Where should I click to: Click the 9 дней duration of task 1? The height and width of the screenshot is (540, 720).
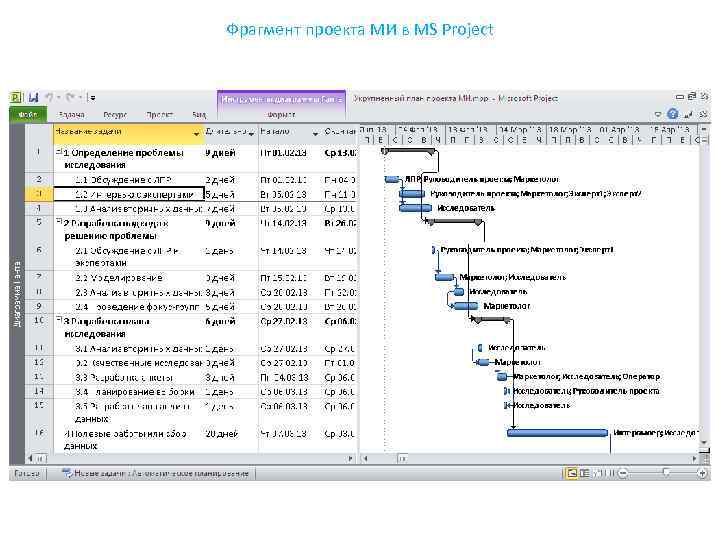tap(220, 153)
